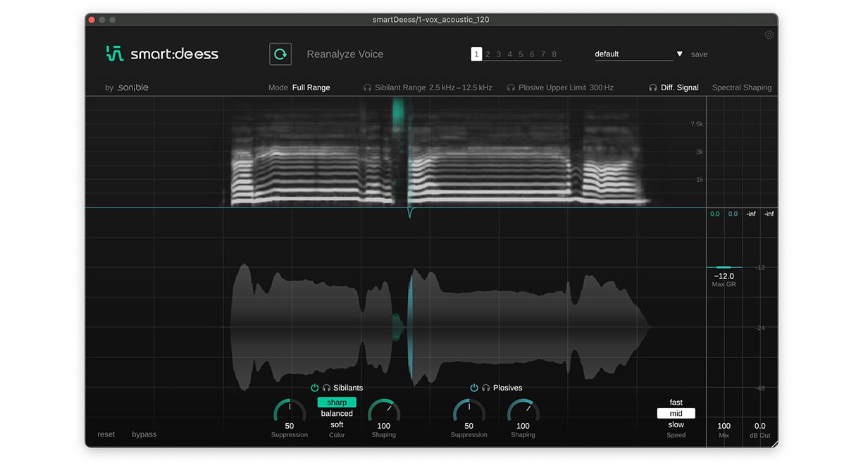Image resolution: width=868 pixels, height=466 pixels.
Task: Click the Sibilants headphone listen icon
Action: click(x=326, y=388)
